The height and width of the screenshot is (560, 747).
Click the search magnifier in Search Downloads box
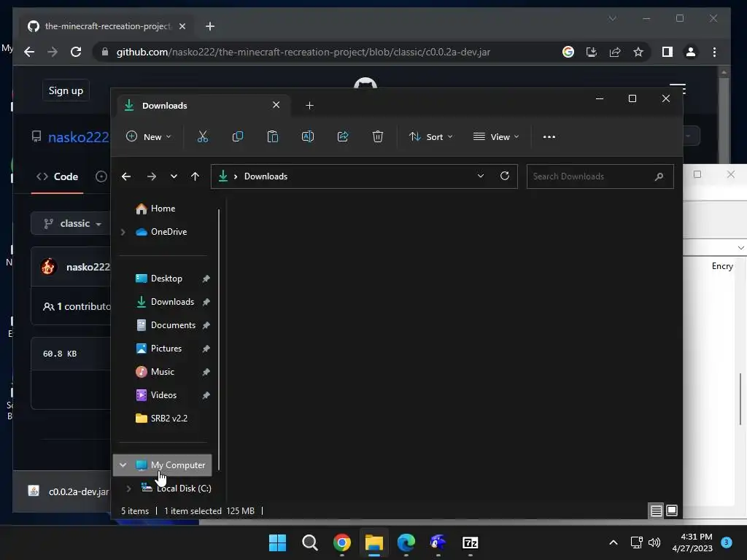pyautogui.click(x=659, y=176)
